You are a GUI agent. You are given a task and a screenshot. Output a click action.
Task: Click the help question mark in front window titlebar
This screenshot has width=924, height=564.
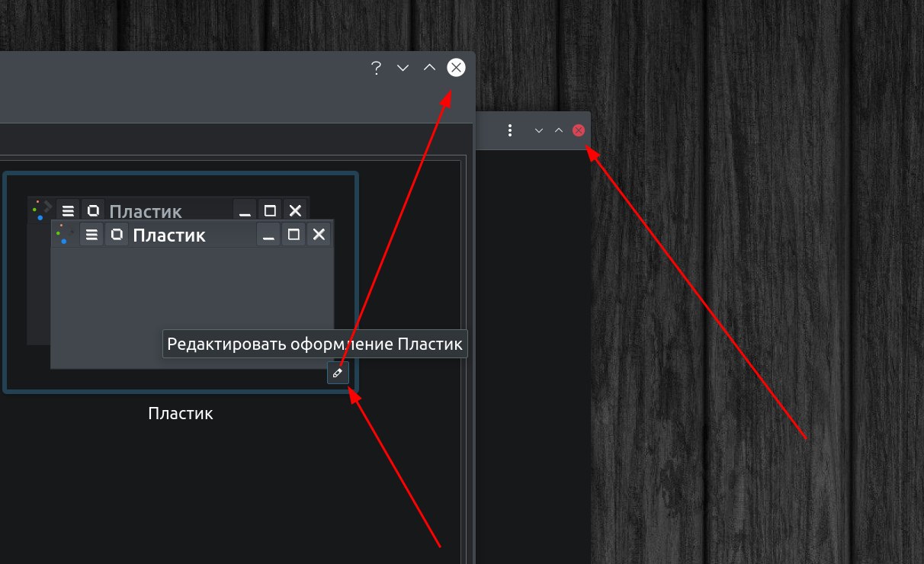[x=376, y=68]
